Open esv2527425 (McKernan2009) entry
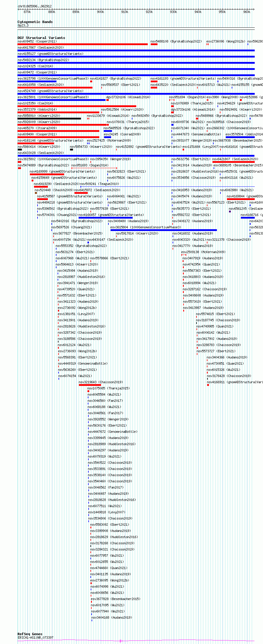The image size is (263, 644). coord(109,140)
